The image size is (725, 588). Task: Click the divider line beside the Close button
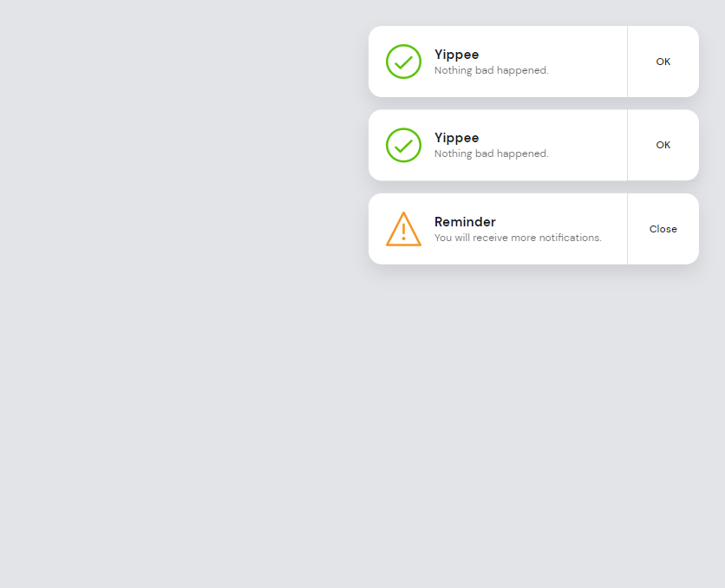[628, 229]
